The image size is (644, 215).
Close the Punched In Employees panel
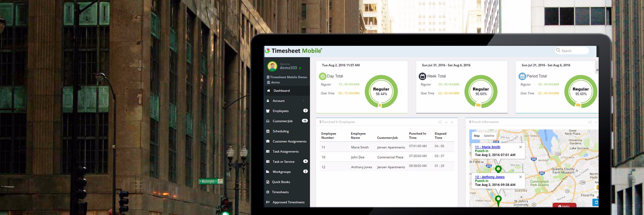[x=452, y=122]
